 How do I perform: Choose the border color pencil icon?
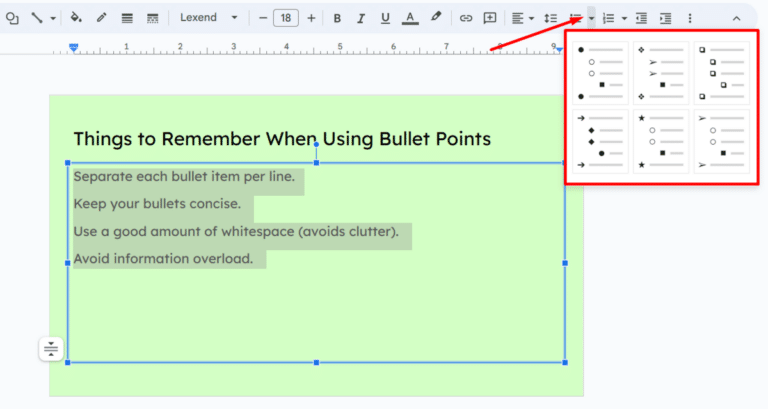[x=101, y=18]
